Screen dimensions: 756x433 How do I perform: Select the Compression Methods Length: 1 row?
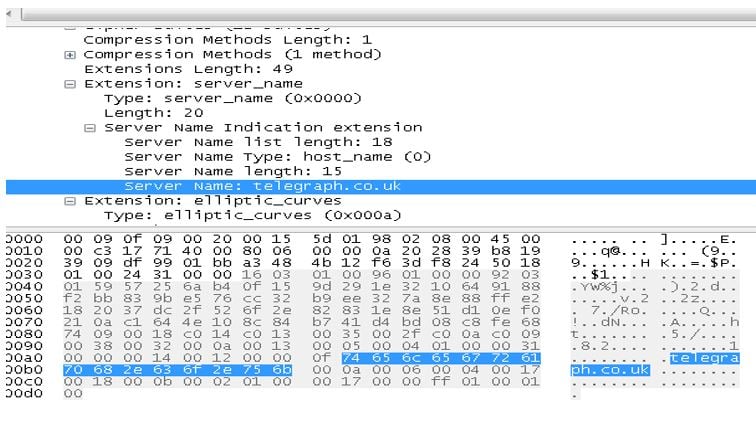point(228,40)
